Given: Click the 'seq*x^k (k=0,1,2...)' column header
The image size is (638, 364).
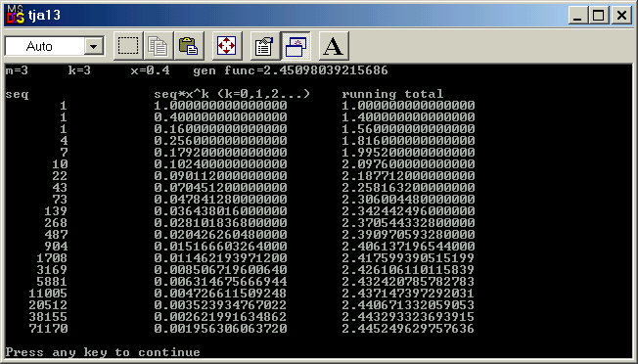Looking at the screenshot, I should [232, 94].
